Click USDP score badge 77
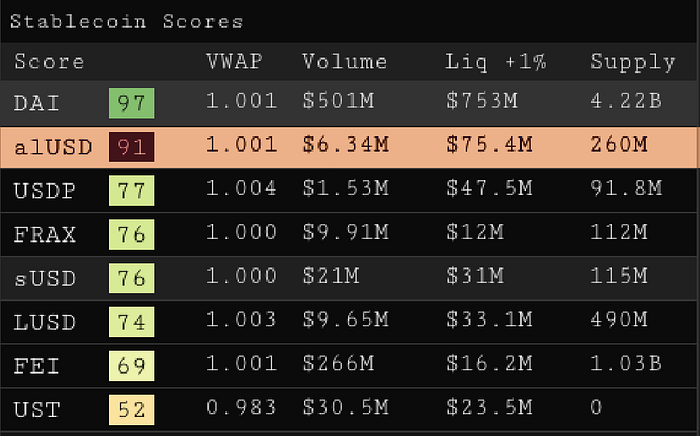The width and height of the screenshot is (700, 436). [132, 191]
